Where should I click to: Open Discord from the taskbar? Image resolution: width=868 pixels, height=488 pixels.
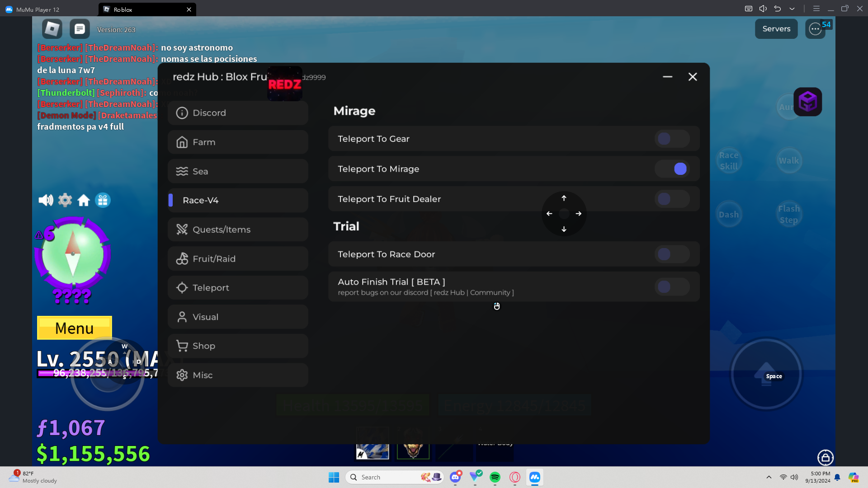click(455, 477)
